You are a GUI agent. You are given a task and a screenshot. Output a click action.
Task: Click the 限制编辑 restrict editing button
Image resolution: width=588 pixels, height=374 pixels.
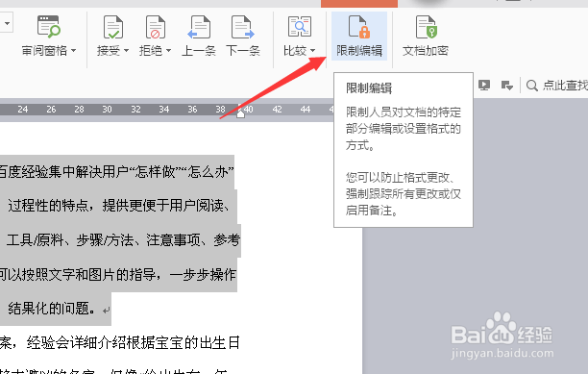point(359,36)
